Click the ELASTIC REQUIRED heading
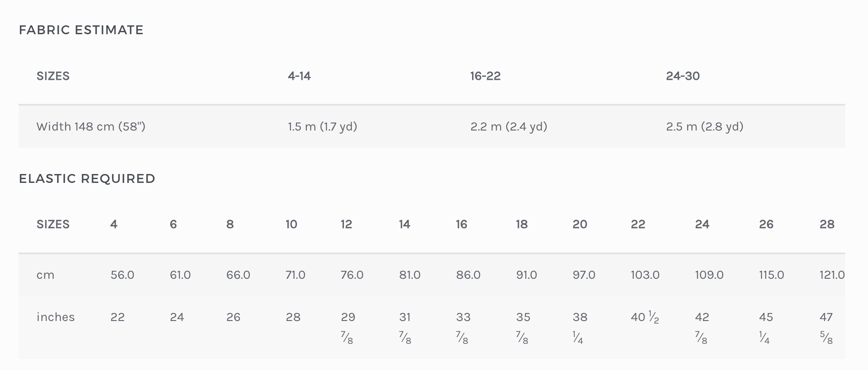The width and height of the screenshot is (868, 370). coord(87,179)
